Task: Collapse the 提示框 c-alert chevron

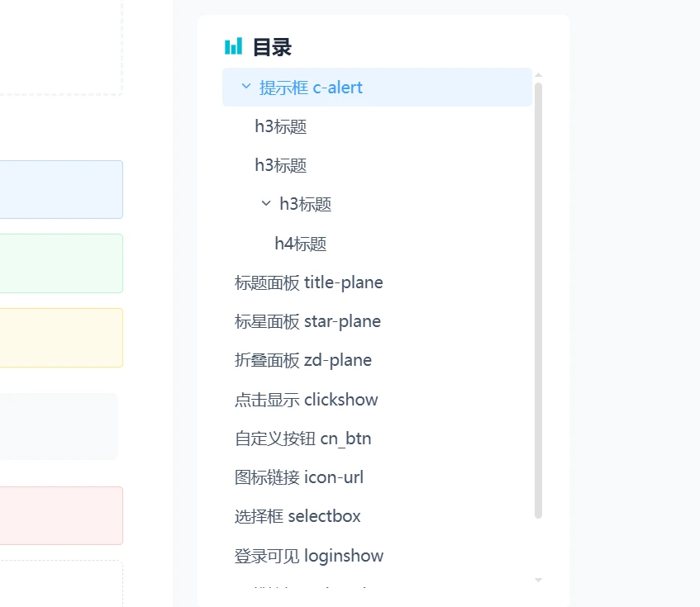Action: 245,86
